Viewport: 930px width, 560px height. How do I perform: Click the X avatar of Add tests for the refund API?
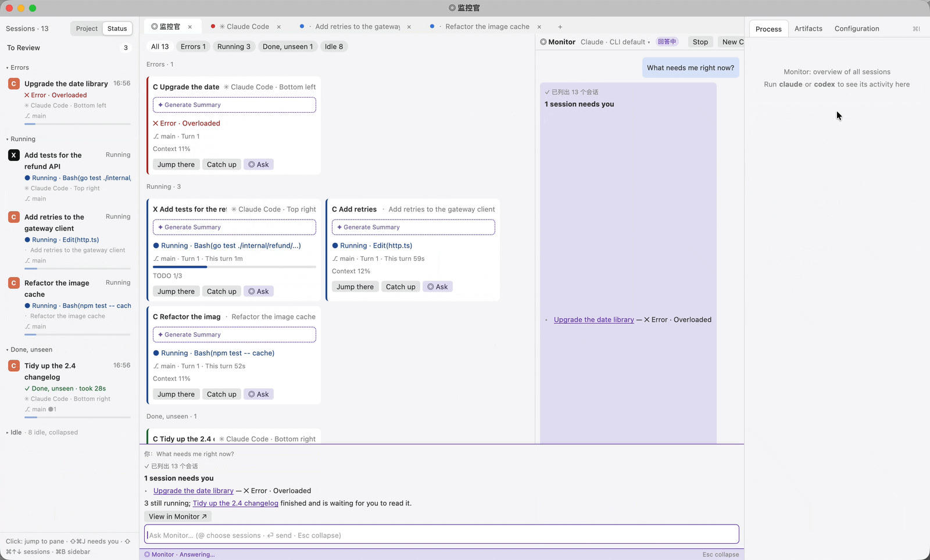[14, 155]
